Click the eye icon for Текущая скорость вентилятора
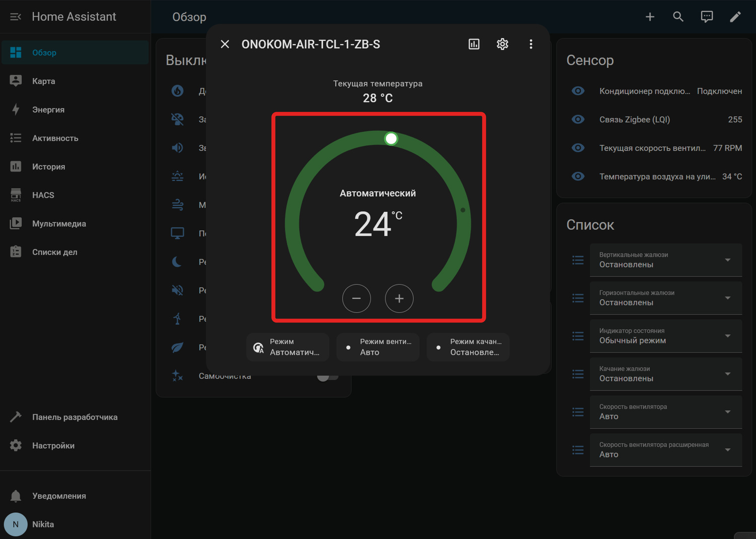 (x=578, y=148)
